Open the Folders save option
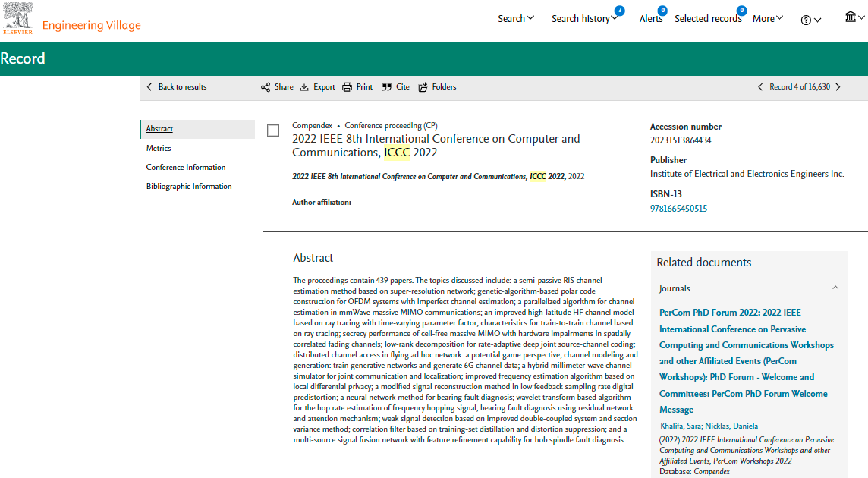868x478 pixels. (423, 87)
